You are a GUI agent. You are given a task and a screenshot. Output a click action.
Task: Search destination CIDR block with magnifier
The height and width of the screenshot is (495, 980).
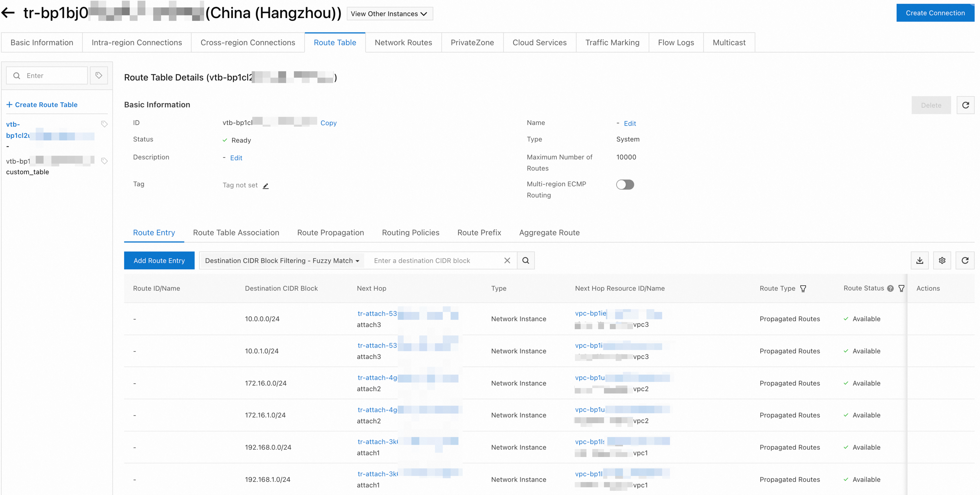[526, 261]
